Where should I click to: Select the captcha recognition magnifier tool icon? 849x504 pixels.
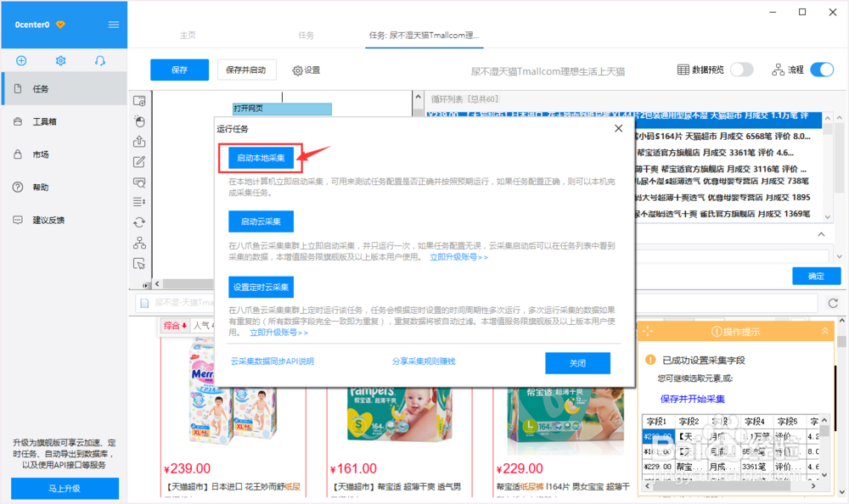pyautogui.click(x=139, y=182)
